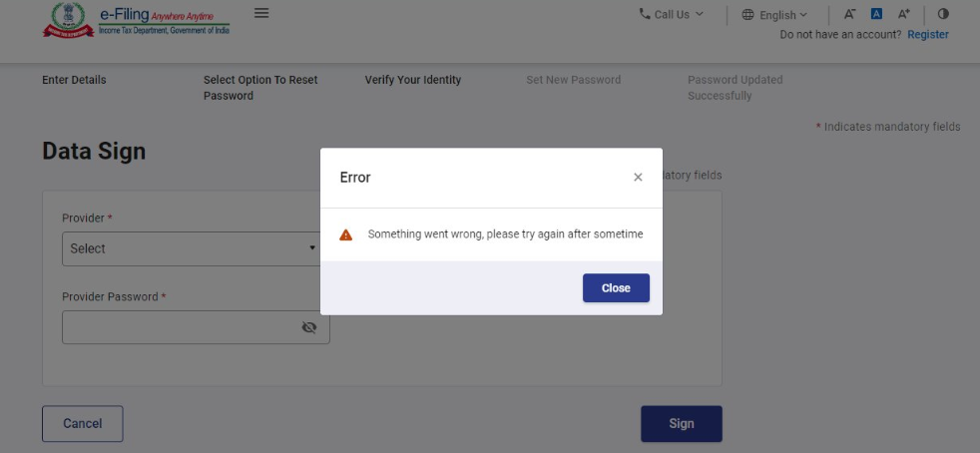Follow the Register link
Viewport: 980px width, 453px height.
coord(928,35)
